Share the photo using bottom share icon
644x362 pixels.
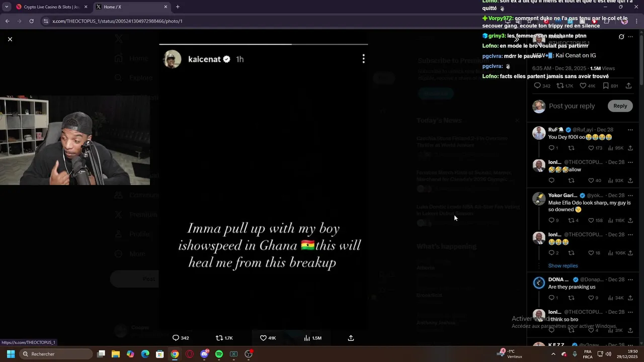pyautogui.click(x=351, y=338)
